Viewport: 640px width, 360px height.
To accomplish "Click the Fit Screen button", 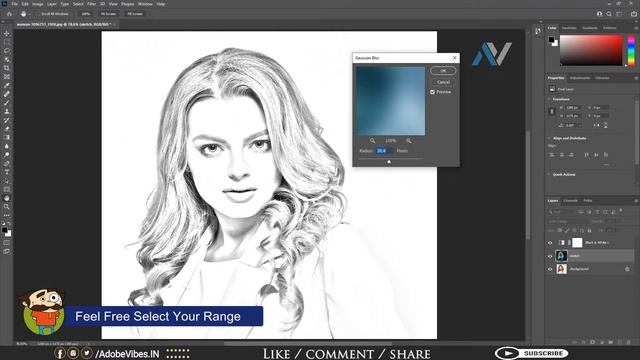I will tap(109, 14).
